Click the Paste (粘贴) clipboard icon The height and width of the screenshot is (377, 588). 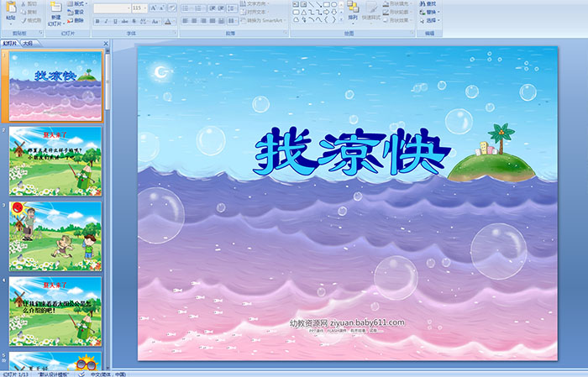[x=11, y=8]
